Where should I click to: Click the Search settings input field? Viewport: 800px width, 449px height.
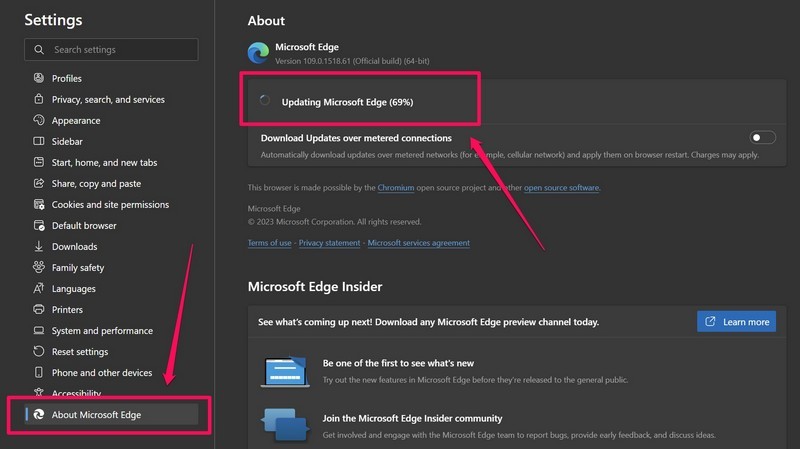click(x=120, y=49)
